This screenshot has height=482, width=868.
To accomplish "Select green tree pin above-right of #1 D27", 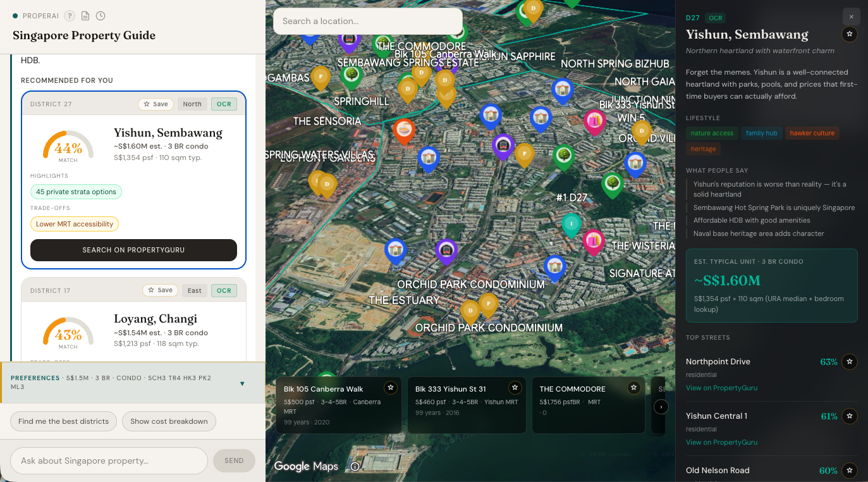I will [x=612, y=185].
